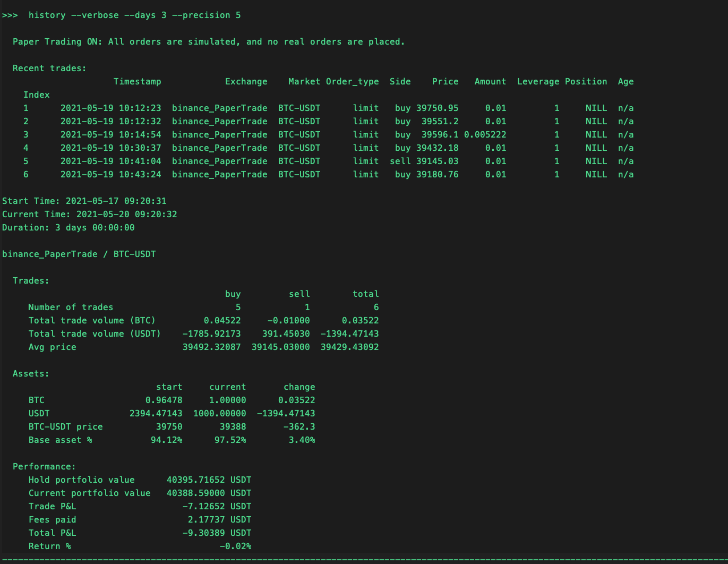Select the price 39750.95 in trade row 1

437,108
